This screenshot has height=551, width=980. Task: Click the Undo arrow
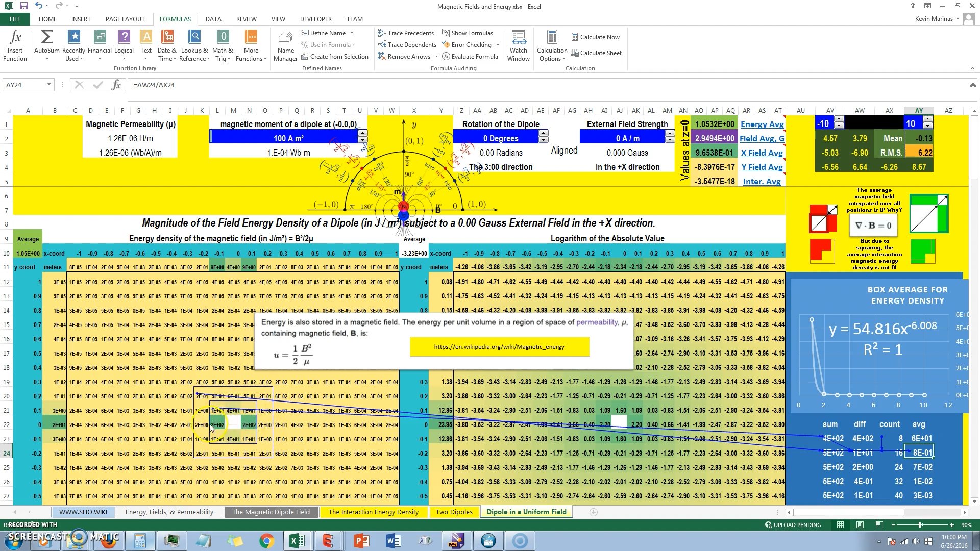pos(39,6)
